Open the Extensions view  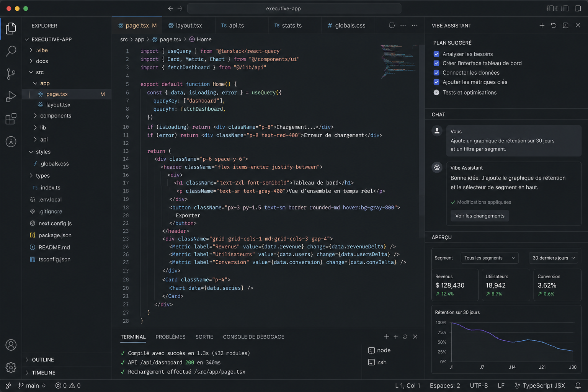(11, 119)
